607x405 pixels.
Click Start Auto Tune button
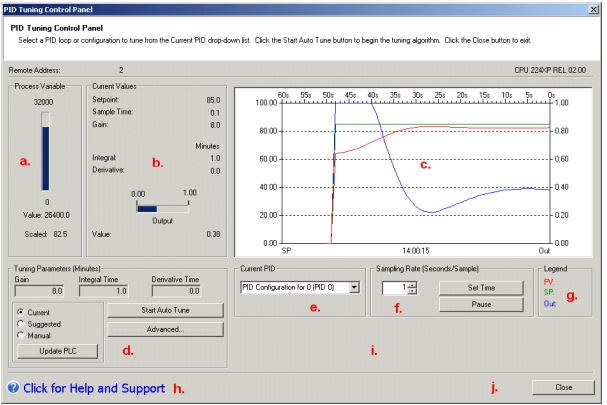[165, 310]
